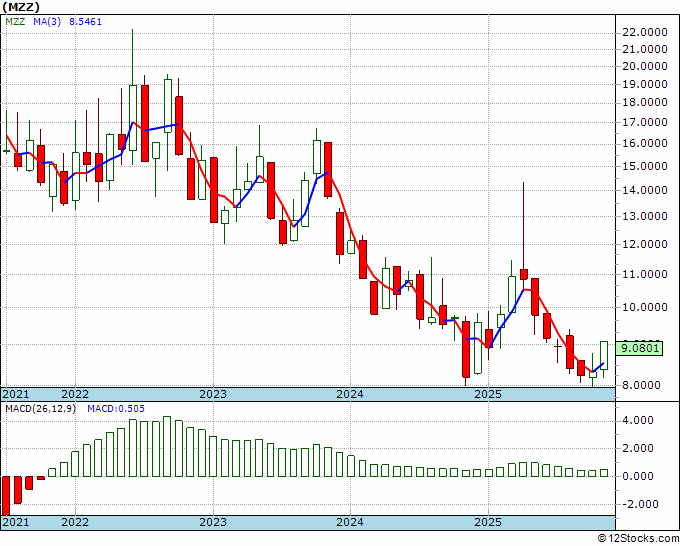Click the tallest candle wick reaching 22
Image resolution: width=680 pixels, height=546 pixels.
tap(133, 97)
